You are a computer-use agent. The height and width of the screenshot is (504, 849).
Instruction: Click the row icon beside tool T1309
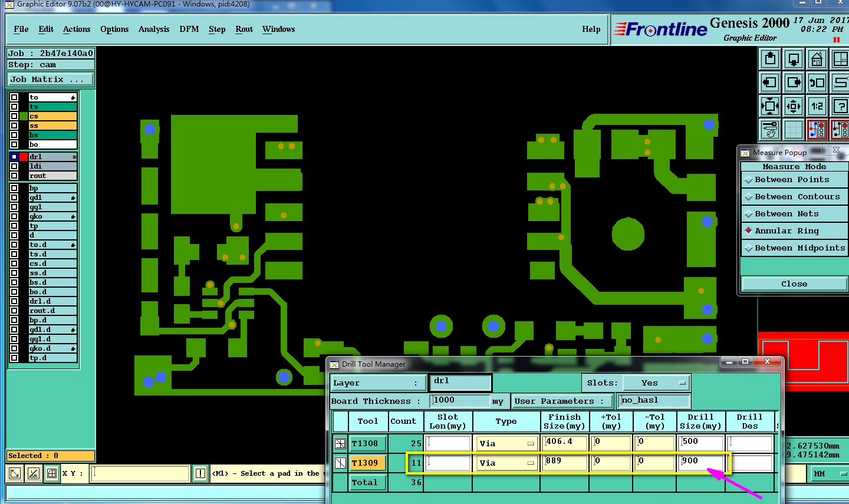tap(340, 463)
